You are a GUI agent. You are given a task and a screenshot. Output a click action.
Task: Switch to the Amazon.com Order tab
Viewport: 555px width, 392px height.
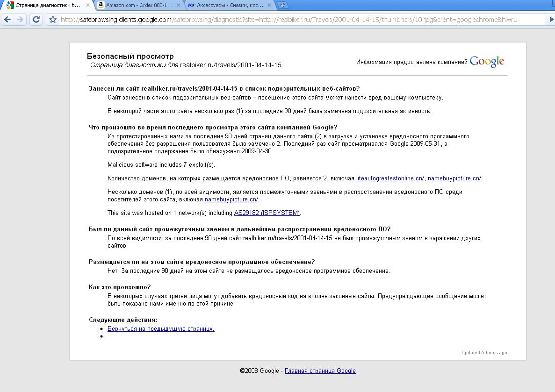click(139, 6)
